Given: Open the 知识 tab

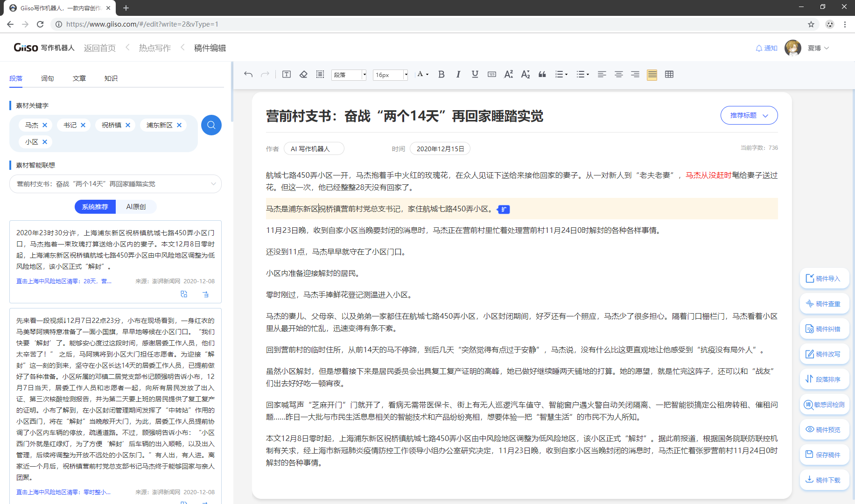Looking at the screenshot, I should click(x=111, y=78).
